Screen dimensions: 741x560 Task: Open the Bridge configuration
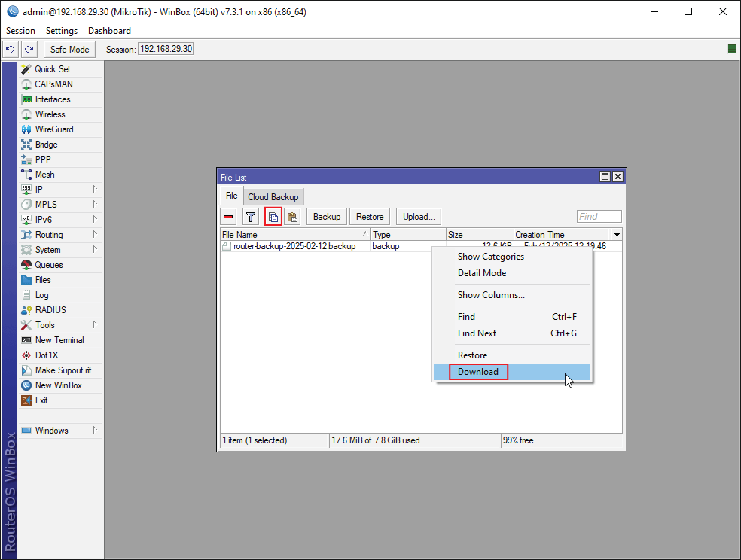[47, 144]
